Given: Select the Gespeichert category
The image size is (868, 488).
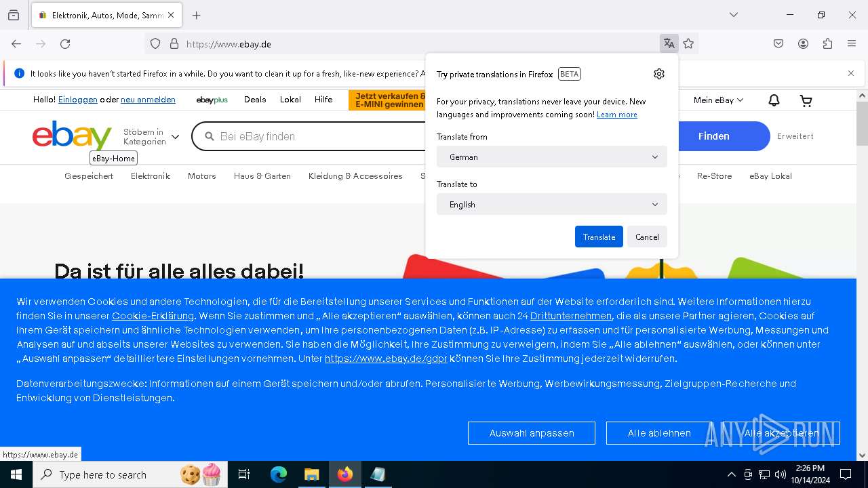Looking at the screenshot, I should (89, 176).
